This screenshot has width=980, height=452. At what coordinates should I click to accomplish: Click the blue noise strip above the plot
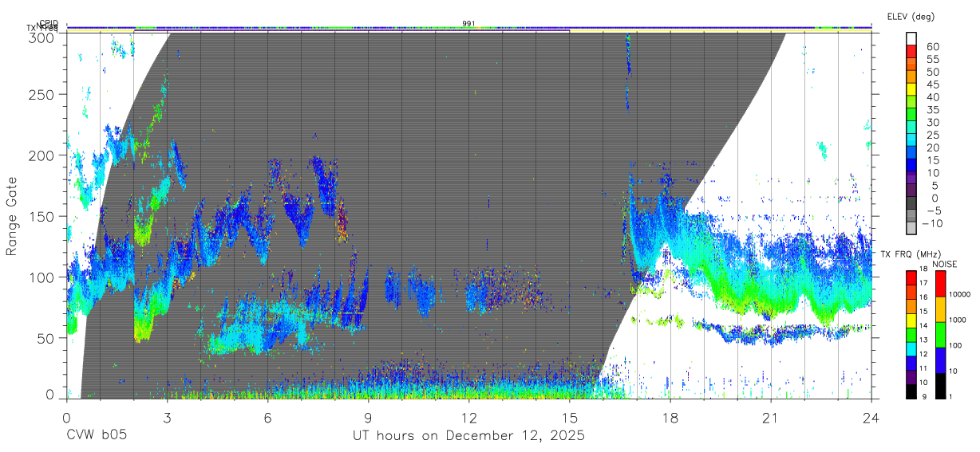pos(468,28)
